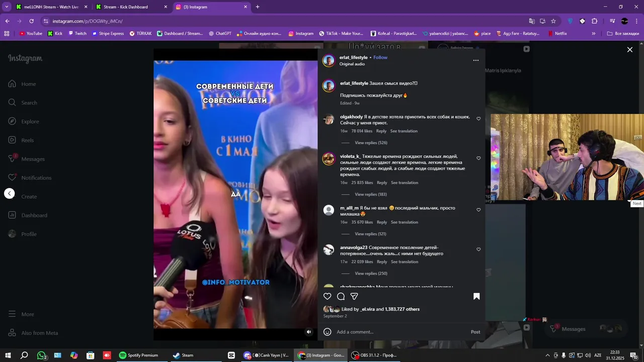Open a new browser tab
The height and width of the screenshot is (362, 644).
(258, 7)
